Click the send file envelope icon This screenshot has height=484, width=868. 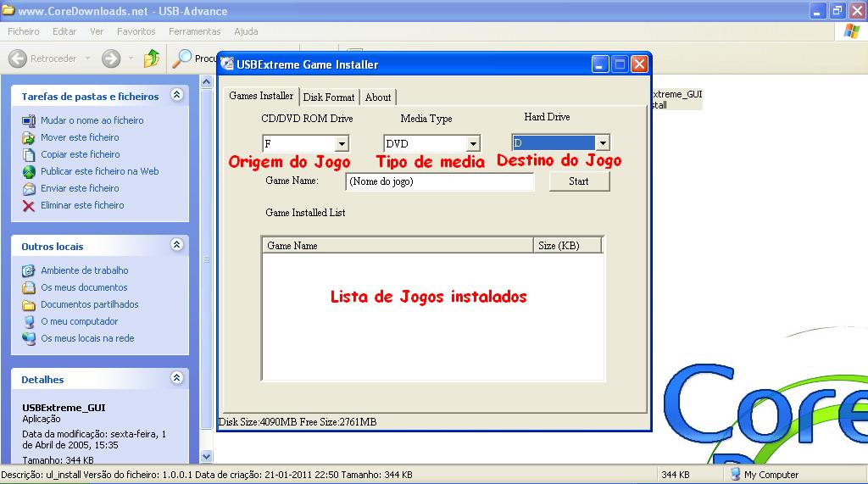click(29, 189)
